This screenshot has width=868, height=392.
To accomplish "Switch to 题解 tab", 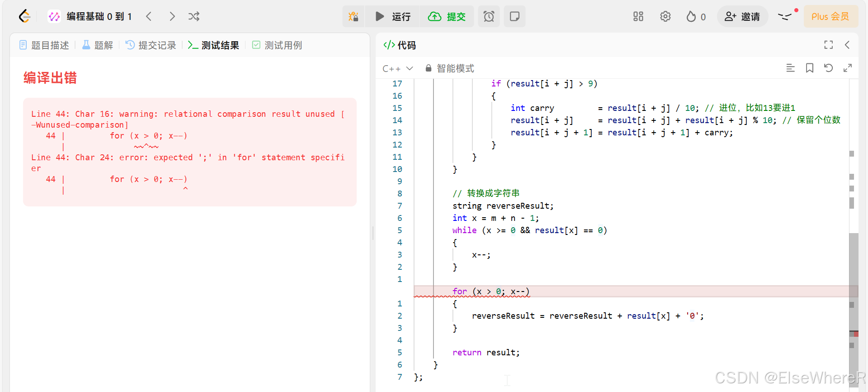I will [x=97, y=45].
